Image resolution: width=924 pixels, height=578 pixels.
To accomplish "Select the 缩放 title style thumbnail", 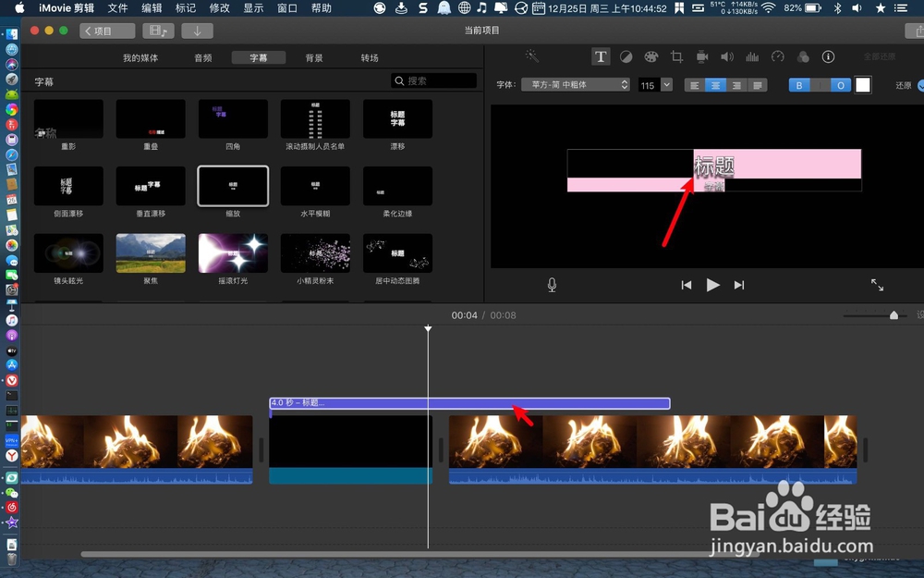I will tap(233, 186).
